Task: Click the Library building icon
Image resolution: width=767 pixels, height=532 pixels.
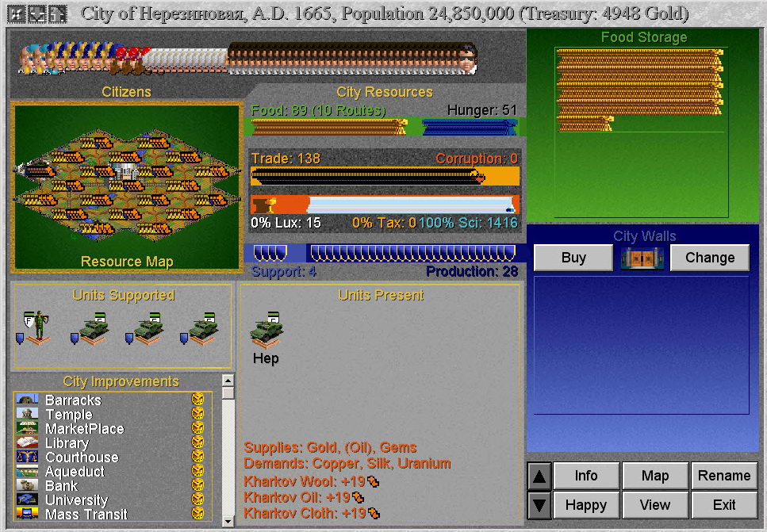Action: pyautogui.click(x=27, y=442)
